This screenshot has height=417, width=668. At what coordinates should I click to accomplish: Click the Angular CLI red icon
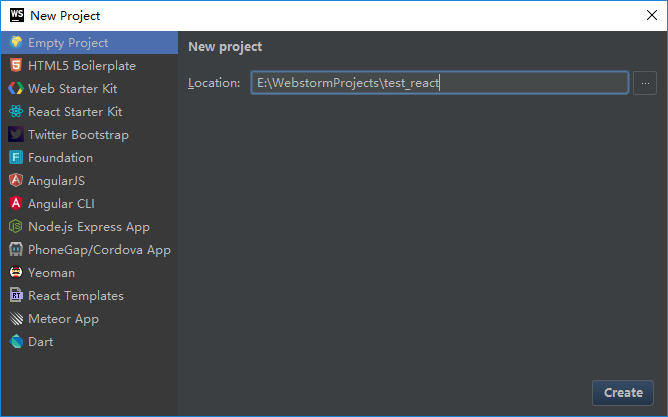click(16, 204)
